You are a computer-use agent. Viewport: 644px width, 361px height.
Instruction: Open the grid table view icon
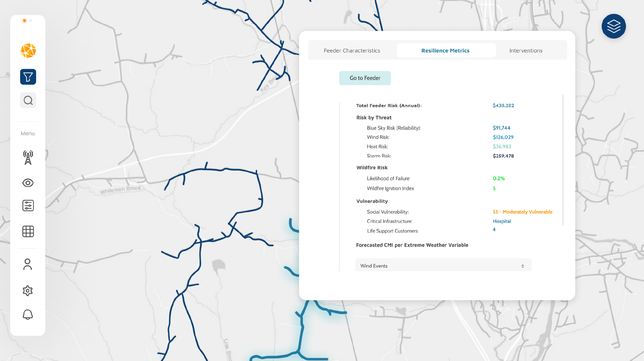28,231
